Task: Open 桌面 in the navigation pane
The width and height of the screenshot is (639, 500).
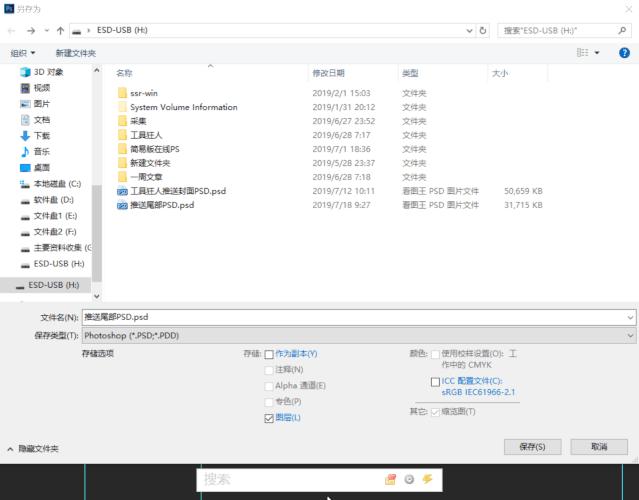Action: pos(35,167)
